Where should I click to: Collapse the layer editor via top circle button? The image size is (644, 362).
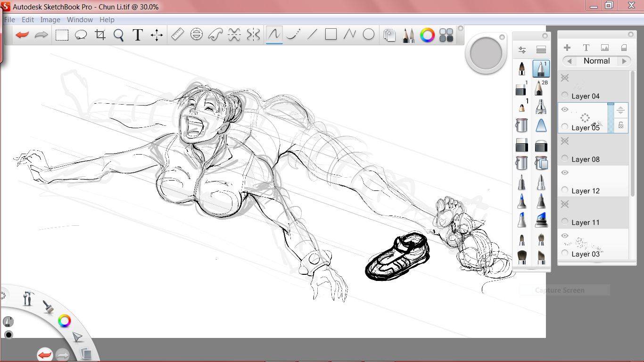click(x=630, y=34)
